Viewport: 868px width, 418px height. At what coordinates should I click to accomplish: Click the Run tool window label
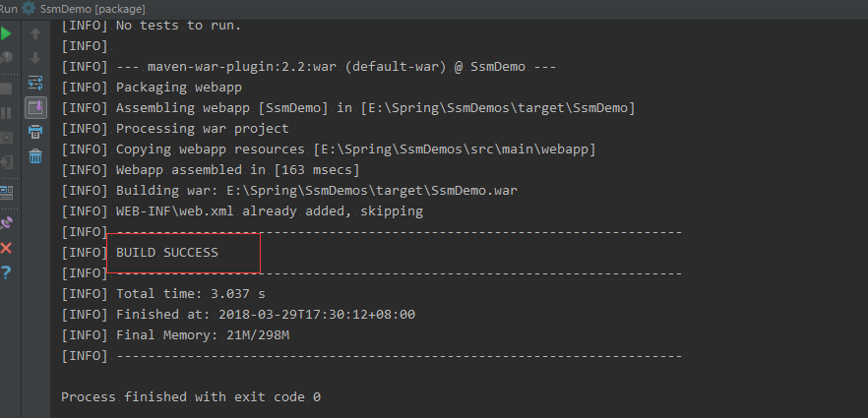click(8, 10)
